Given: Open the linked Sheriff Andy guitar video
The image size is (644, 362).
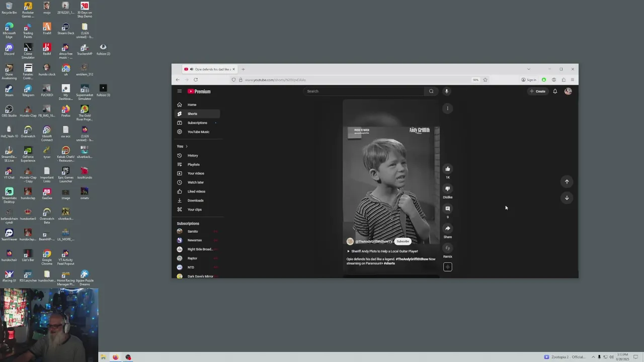Looking at the screenshot, I should pos(383,251).
